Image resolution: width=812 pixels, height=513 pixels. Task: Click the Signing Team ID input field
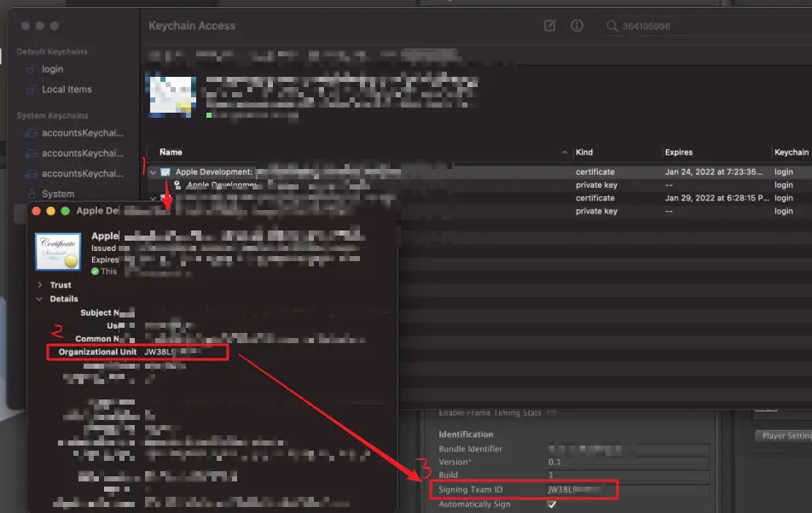pyautogui.click(x=627, y=490)
